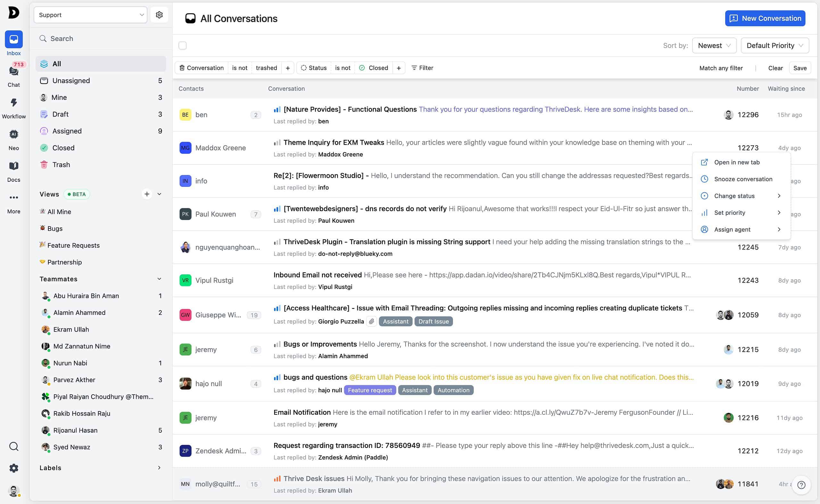Add a new view with plus icon
This screenshot has width=820, height=504.
[x=147, y=194]
